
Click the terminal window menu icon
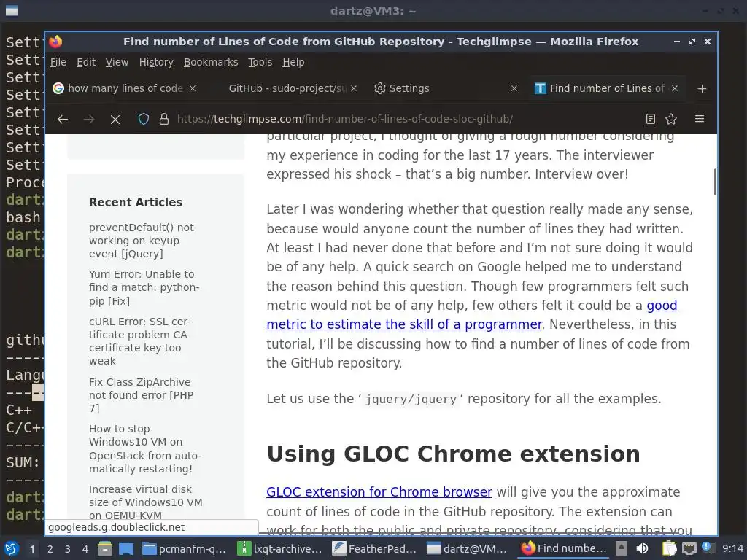[x=12, y=10]
